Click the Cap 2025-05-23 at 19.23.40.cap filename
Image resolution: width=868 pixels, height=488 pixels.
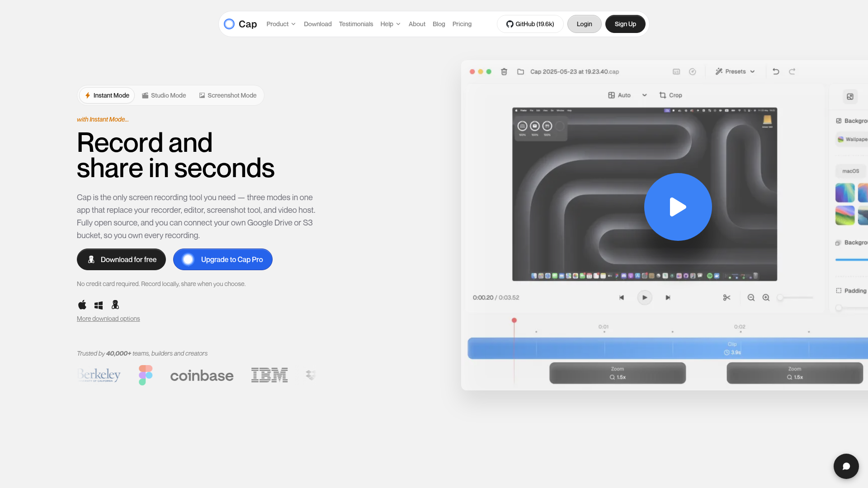pos(575,71)
